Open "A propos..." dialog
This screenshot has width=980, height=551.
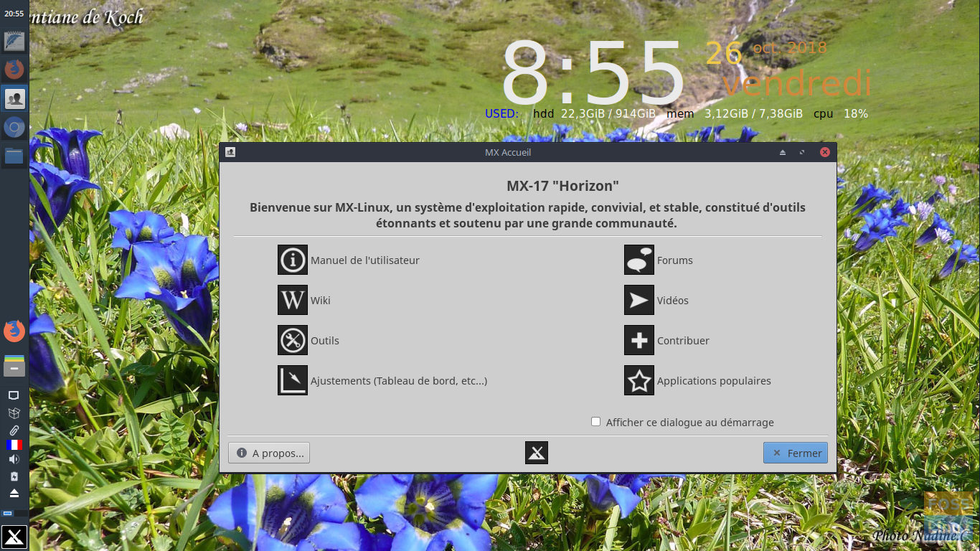coord(268,453)
